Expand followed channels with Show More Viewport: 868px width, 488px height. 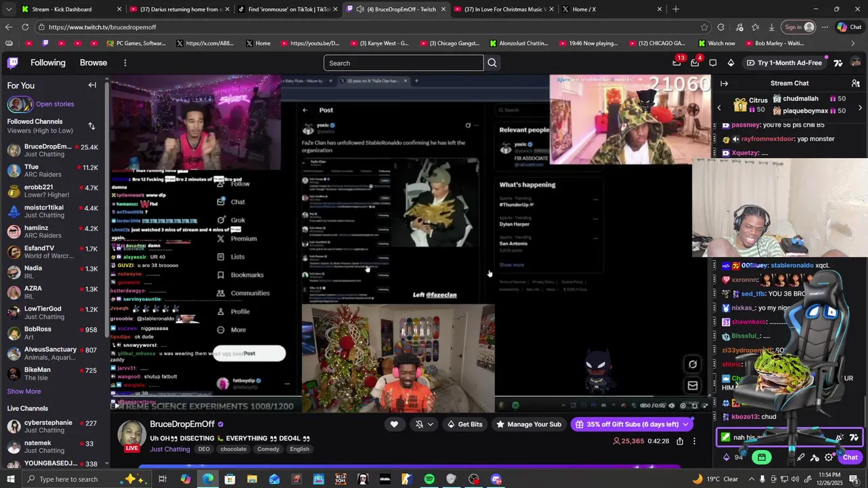24,392
